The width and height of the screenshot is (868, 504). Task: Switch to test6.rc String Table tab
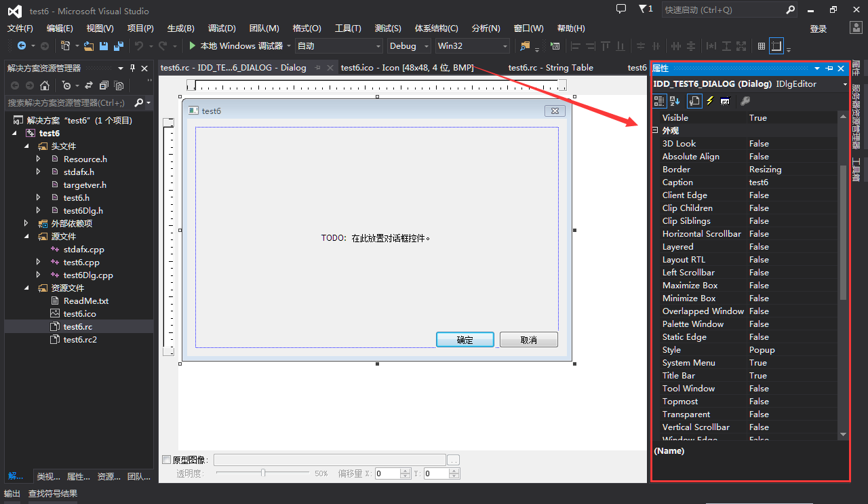point(551,68)
